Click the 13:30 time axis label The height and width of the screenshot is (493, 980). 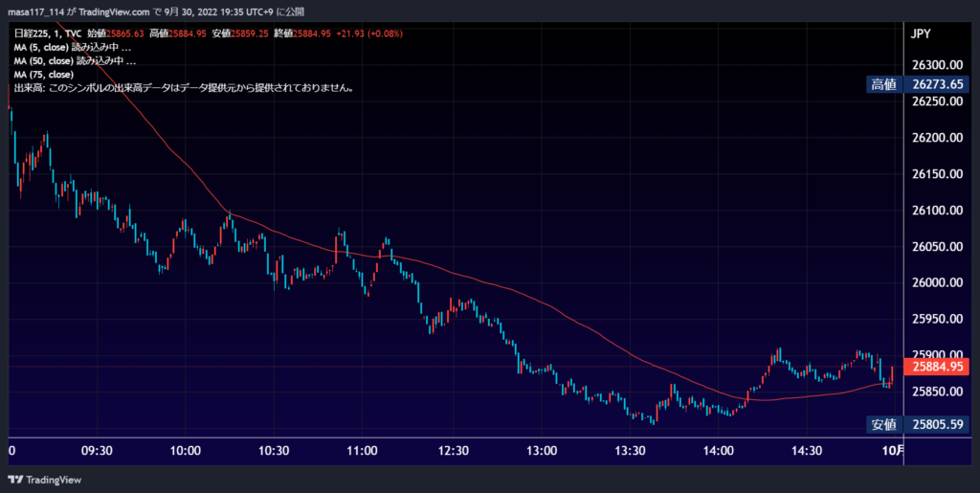(630, 451)
